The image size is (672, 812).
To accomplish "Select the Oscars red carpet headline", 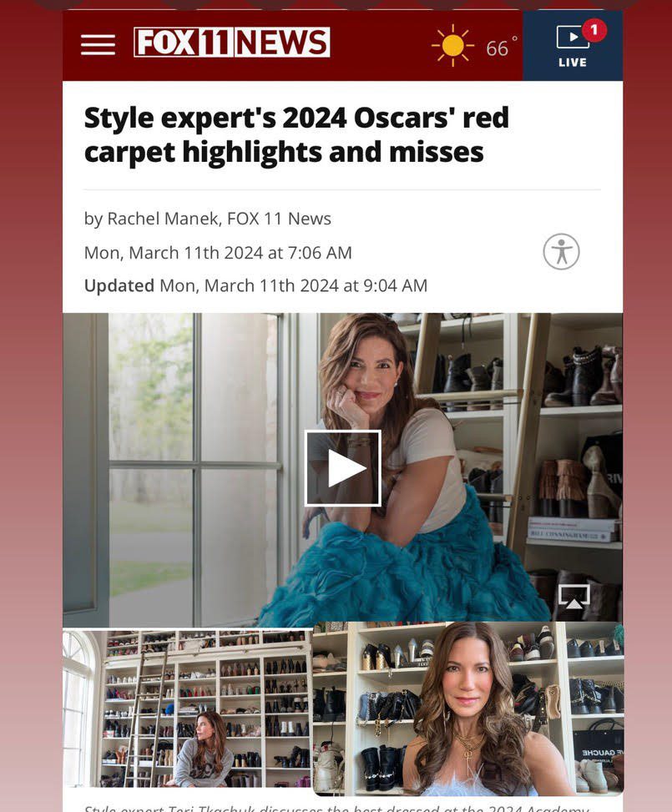I will tap(296, 134).
